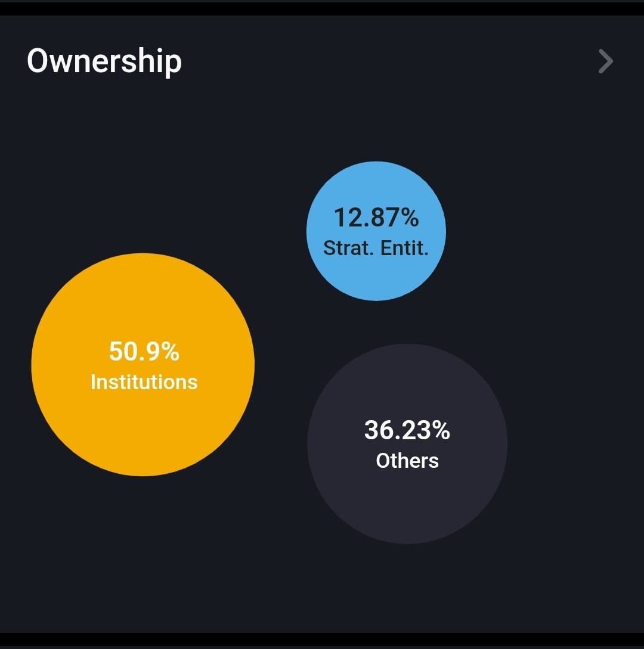
Task: Click the digits 50 in Institutions share
Action: click(x=123, y=352)
